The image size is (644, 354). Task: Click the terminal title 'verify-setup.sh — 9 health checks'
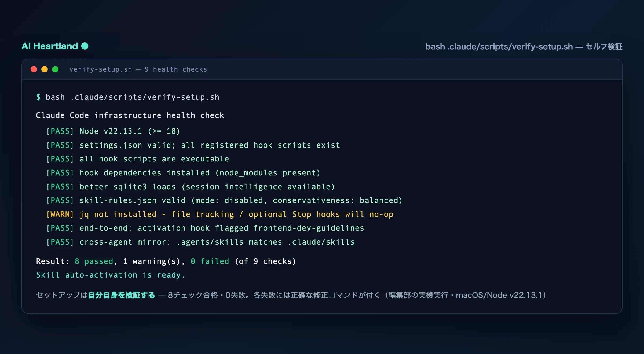click(138, 69)
